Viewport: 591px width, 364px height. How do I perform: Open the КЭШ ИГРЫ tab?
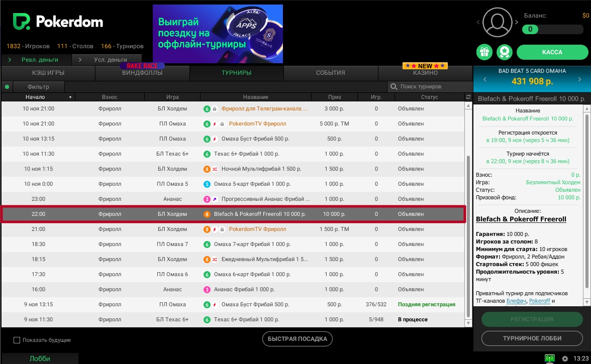tap(48, 73)
